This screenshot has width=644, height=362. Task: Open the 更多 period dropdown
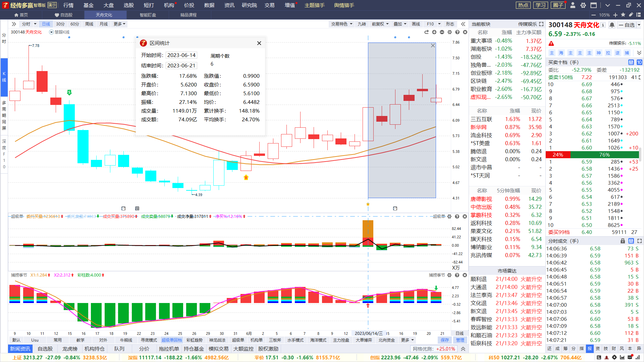pos(119,24)
